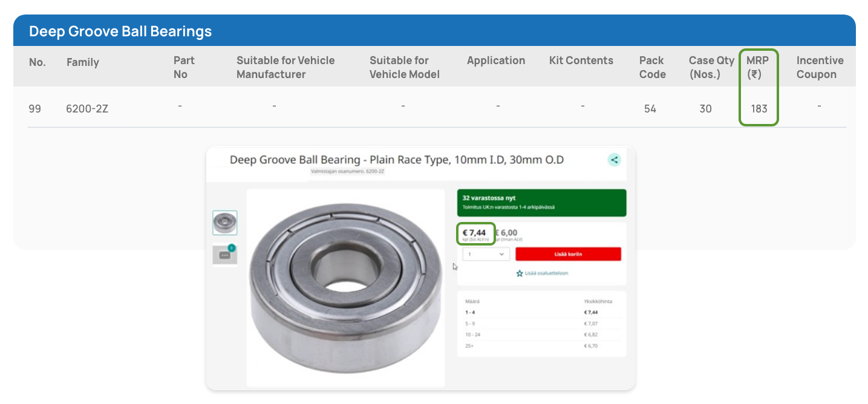Click the datasheet document icon in the sidebar

[225, 255]
